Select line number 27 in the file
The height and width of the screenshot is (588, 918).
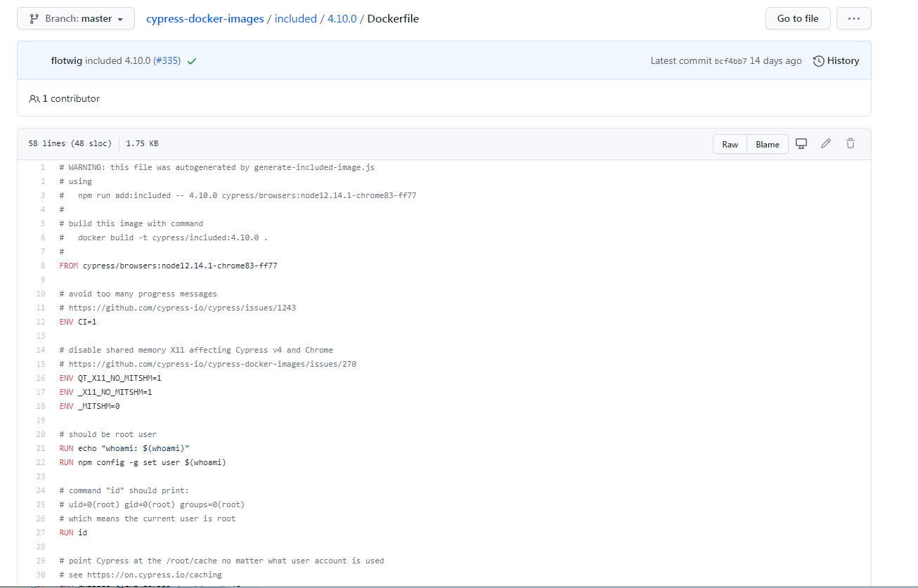coord(41,532)
